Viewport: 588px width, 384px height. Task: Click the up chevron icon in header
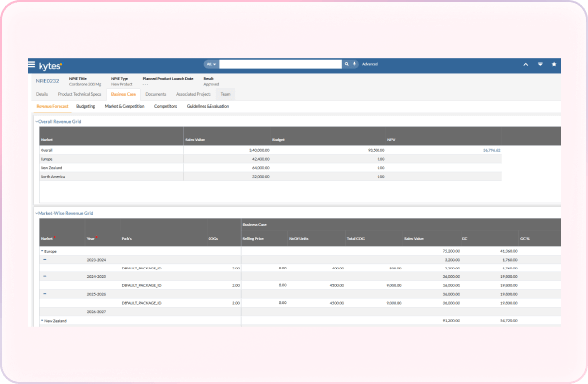526,64
